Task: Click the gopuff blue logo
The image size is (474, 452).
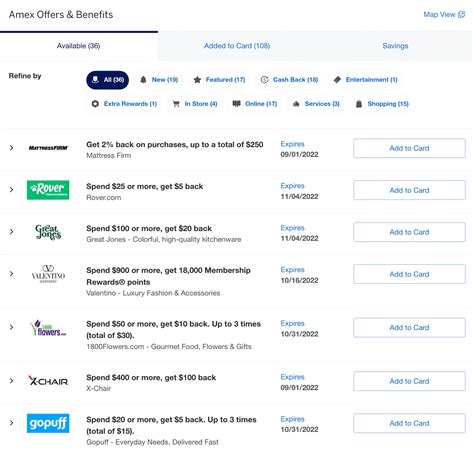Action: [x=48, y=423]
